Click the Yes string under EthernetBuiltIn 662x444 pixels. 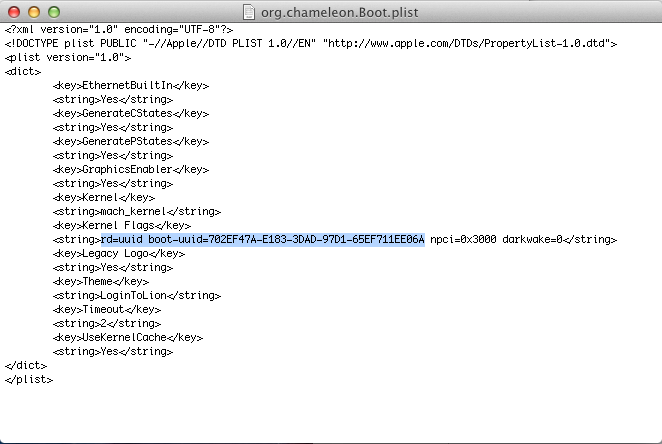(113, 99)
